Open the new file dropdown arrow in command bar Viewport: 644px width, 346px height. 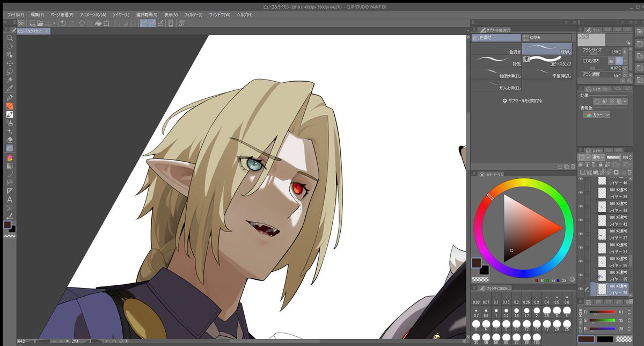55,23
